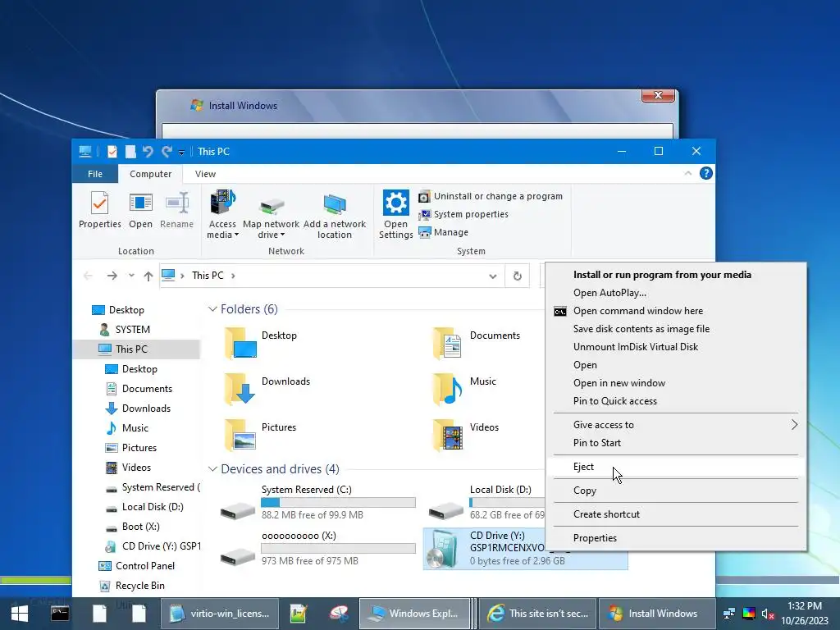The image size is (840, 630).
Task: Select the Pictures folder in the main pane
Action: tap(260, 435)
